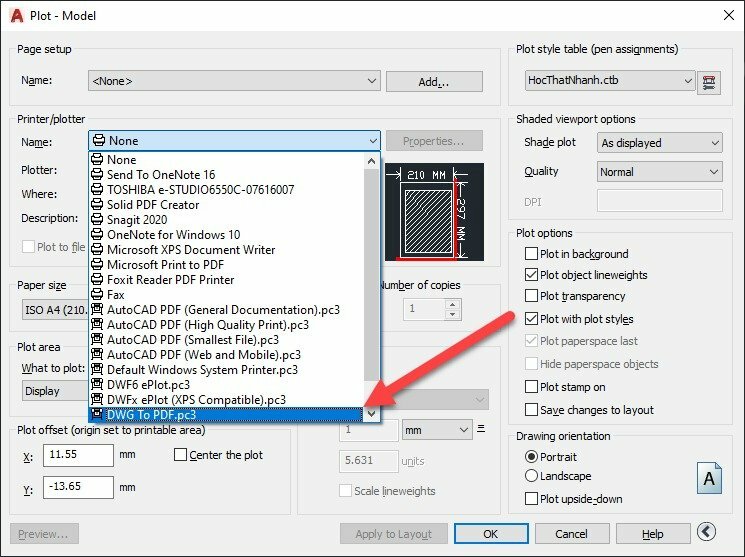This screenshot has width=745, height=557.
Task: Click the Add... page setup button
Action: 434,81
